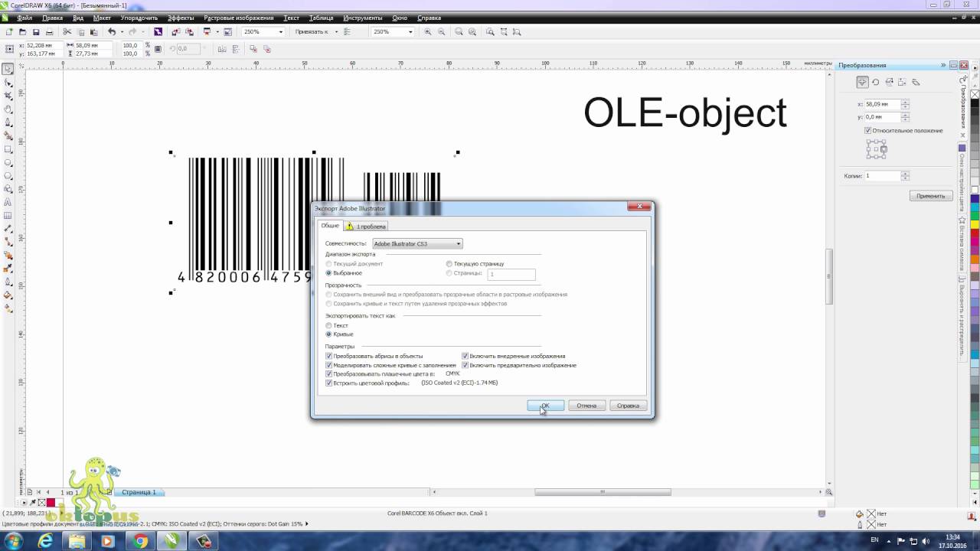Select the Shape edit tool

(x=8, y=83)
